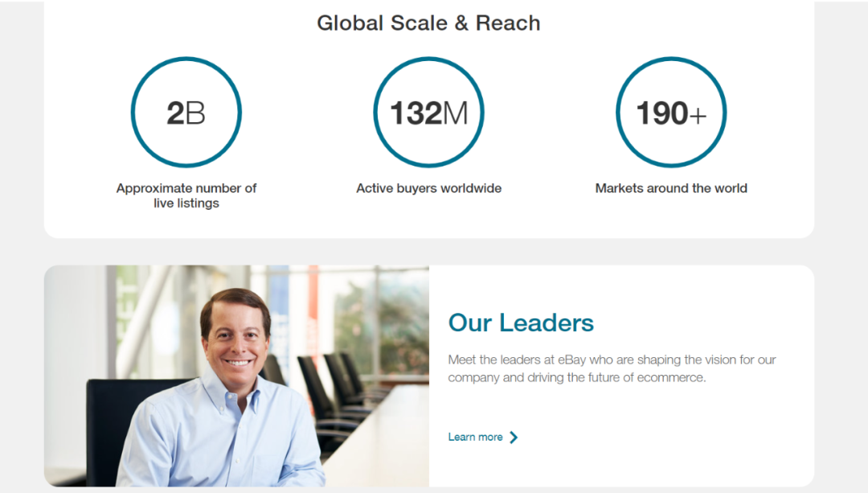Image resolution: width=868 pixels, height=493 pixels.
Task: Click the "Our Leaders" heading
Action: (521, 323)
